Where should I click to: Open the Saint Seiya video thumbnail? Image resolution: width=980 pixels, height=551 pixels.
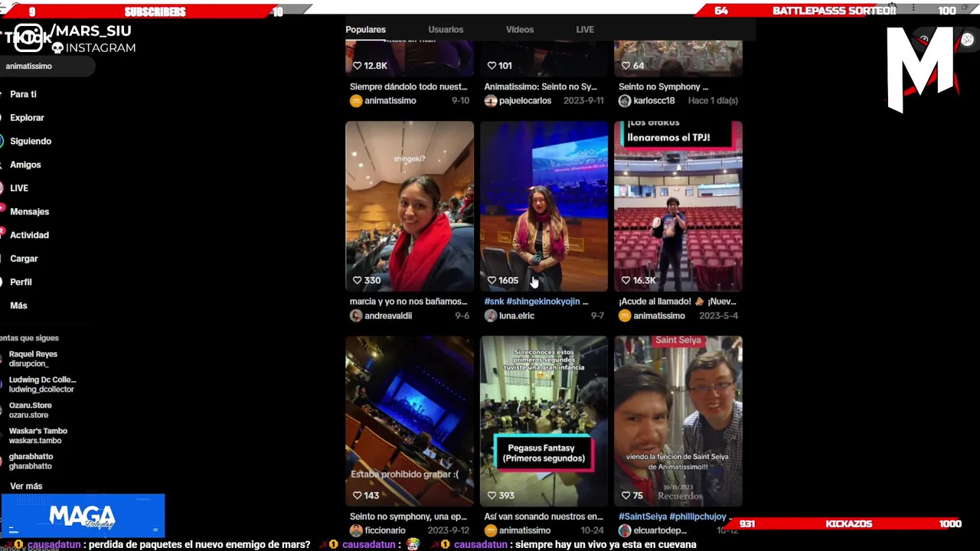coord(678,421)
